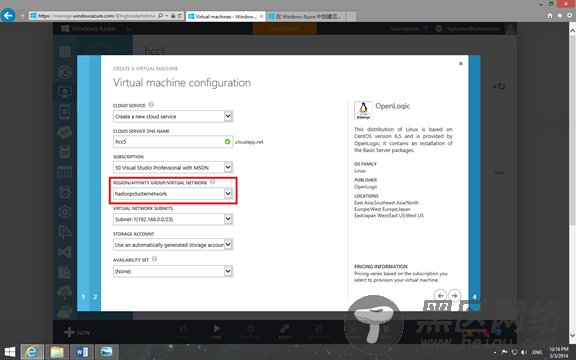The image size is (576, 360).
Task: Close the Create a Virtual Machine dialog
Action: [461, 64]
